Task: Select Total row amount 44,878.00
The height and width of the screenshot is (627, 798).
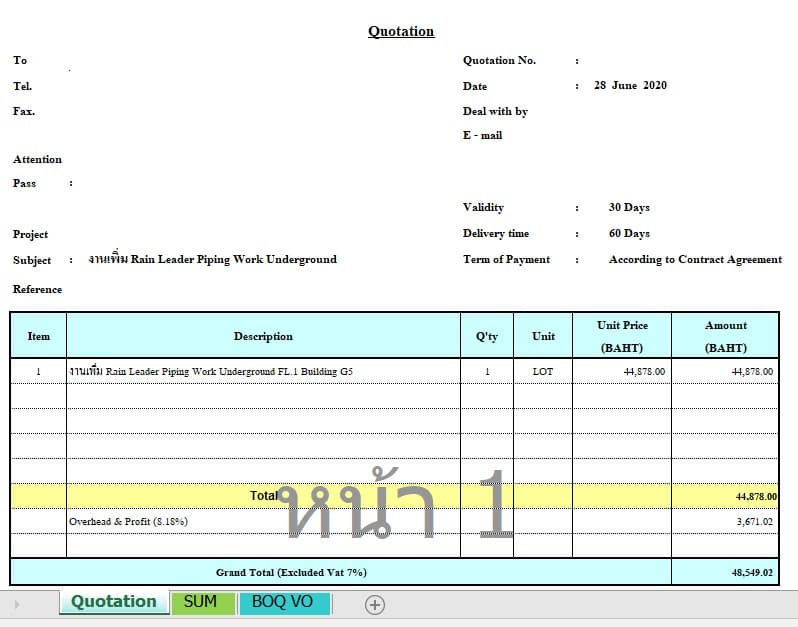Action: tap(725, 496)
